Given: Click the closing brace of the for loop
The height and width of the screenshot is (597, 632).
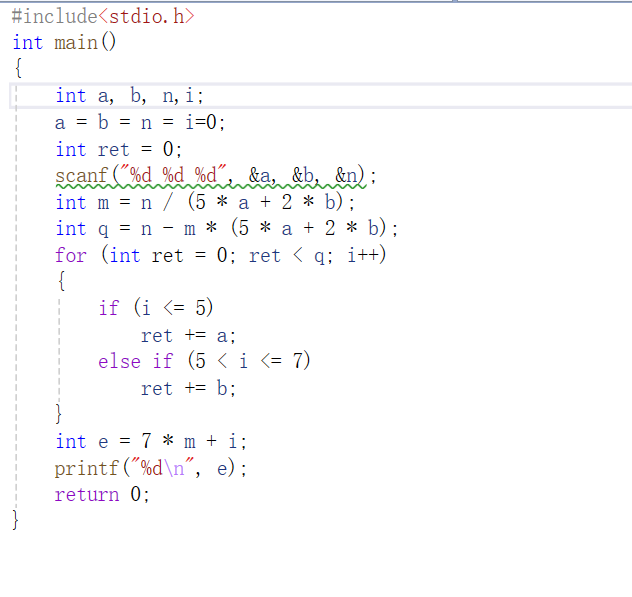Looking at the screenshot, I should [x=58, y=414].
